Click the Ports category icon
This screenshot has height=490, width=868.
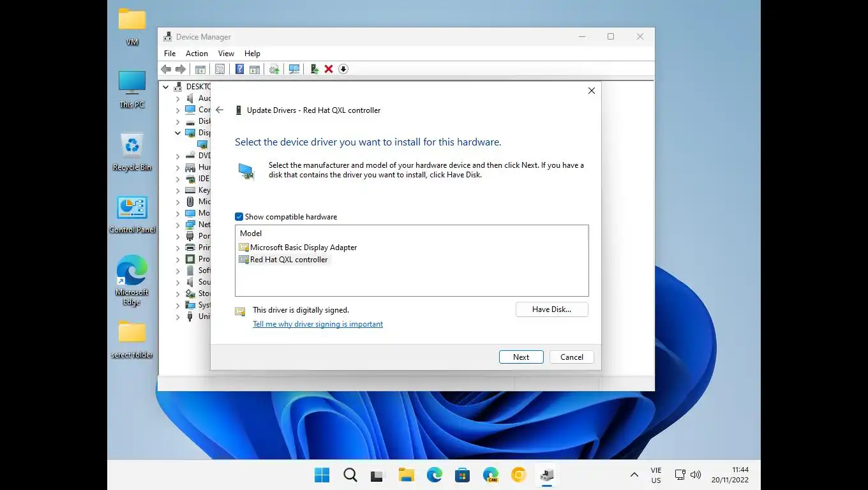pos(190,236)
